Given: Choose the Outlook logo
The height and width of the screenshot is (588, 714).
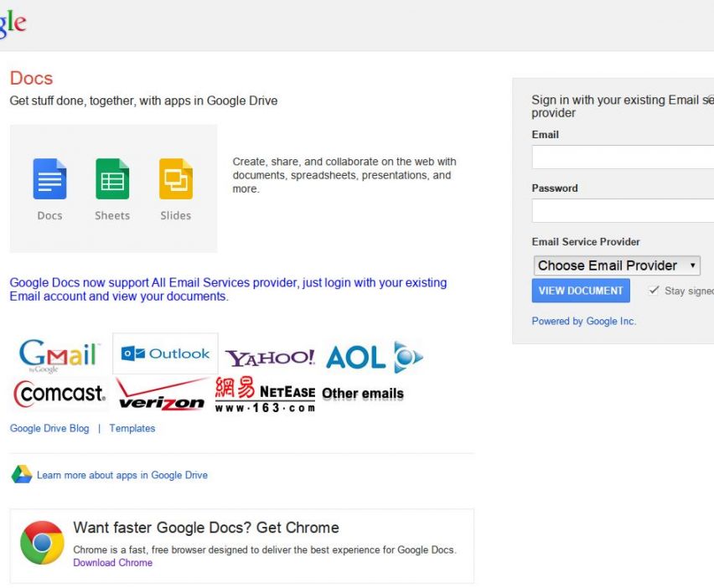Looking at the screenshot, I should (x=165, y=354).
